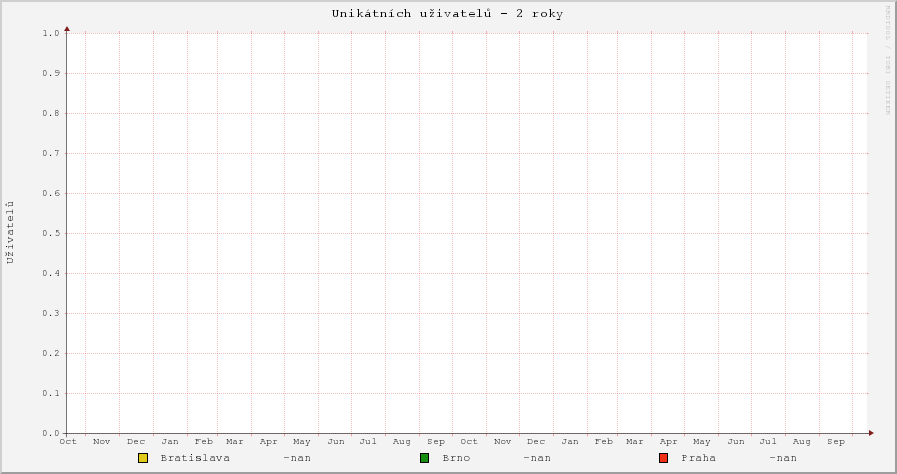Screen dimensions: 897x474
Task: Click the -nan value next to Brno
Action: [x=537, y=458]
